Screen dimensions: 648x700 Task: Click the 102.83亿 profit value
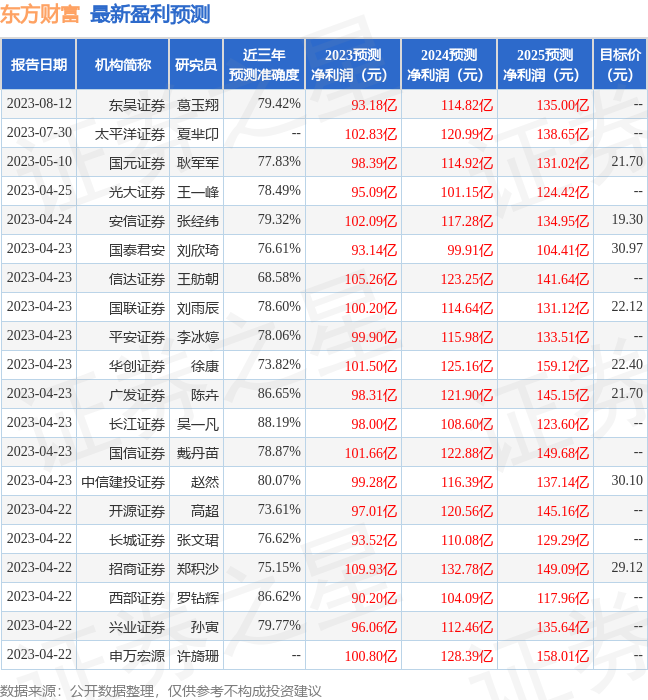[371, 134]
